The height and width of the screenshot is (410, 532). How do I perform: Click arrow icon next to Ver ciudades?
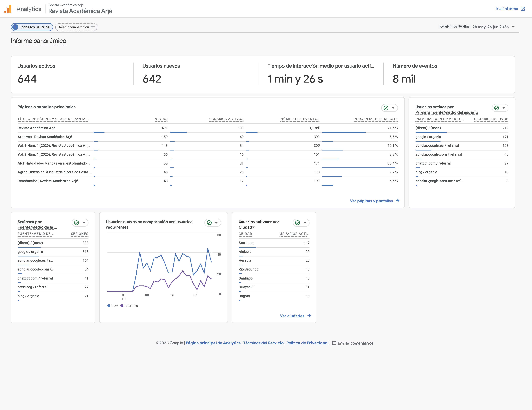(309, 316)
